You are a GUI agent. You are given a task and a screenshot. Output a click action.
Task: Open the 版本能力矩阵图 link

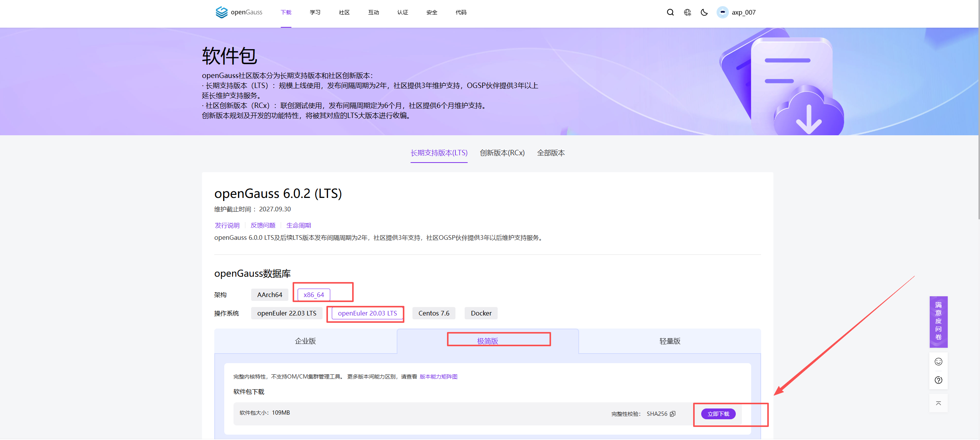point(438,377)
